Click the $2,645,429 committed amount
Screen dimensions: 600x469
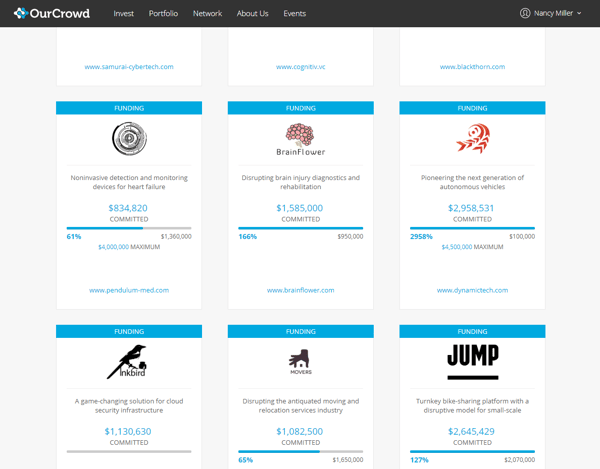point(471,432)
